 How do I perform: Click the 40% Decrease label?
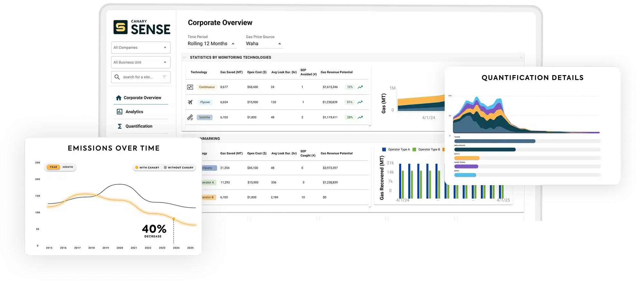tap(154, 231)
